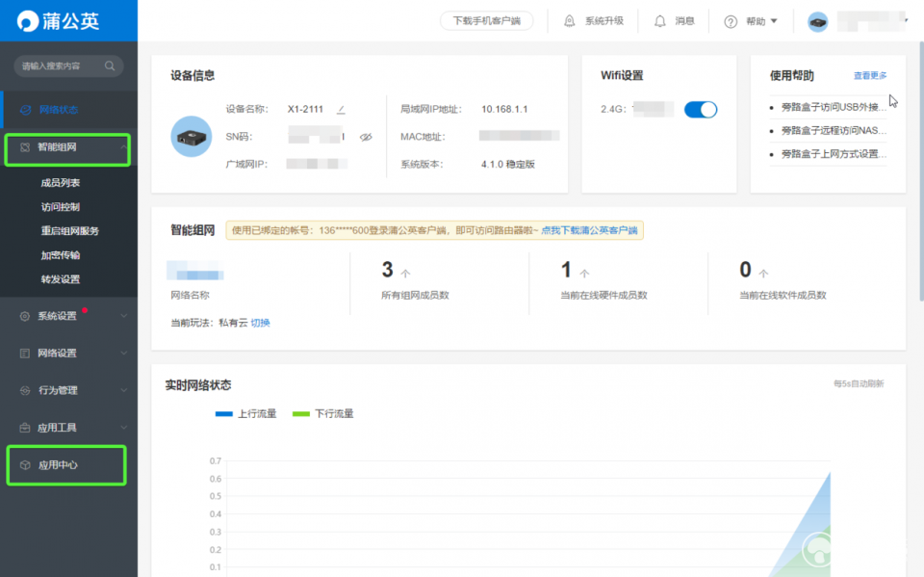Viewport: 924px width, 577px height.
Task: Toggle 上行流量 blue legend swatch
Action: [224, 414]
